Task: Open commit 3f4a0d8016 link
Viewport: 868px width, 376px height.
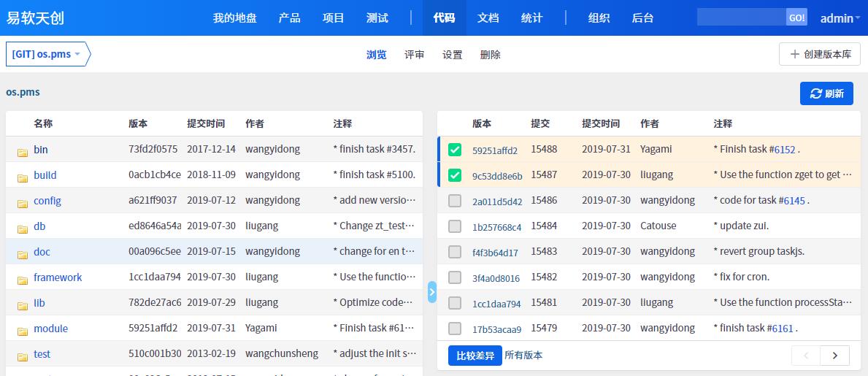Action: (496, 278)
